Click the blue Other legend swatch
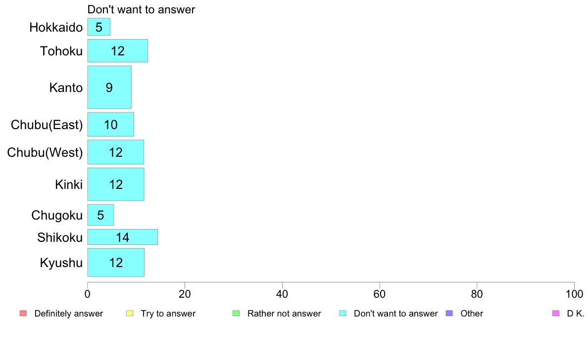 click(449, 314)
